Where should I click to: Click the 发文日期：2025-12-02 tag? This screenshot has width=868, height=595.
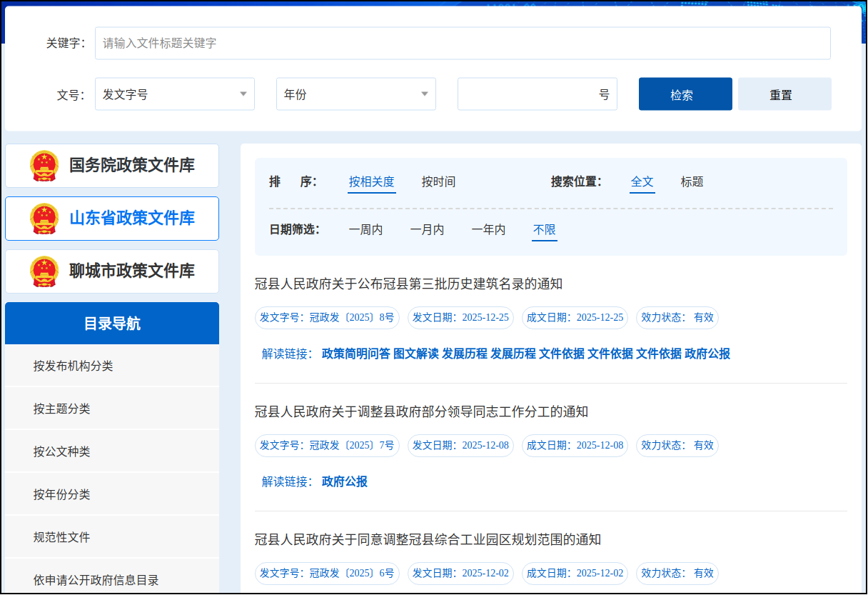pyautogui.click(x=460, y=574)
